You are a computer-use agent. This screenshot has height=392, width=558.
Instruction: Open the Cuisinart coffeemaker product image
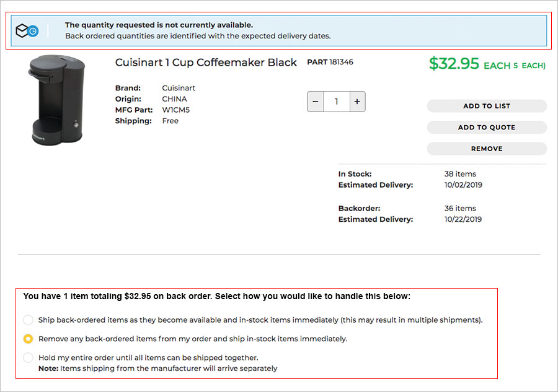56,100
